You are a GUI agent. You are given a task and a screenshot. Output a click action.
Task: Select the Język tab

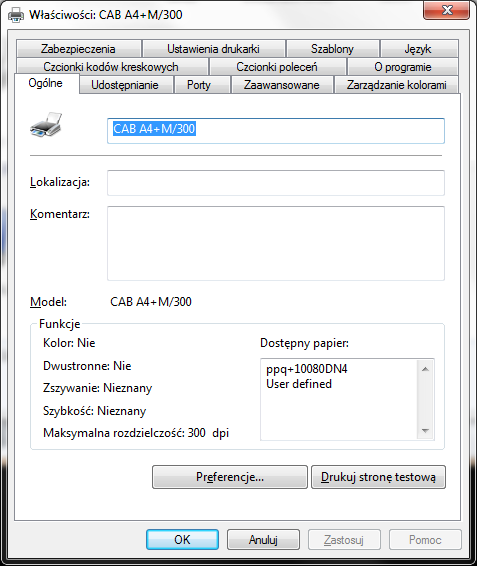click(419, 49)
